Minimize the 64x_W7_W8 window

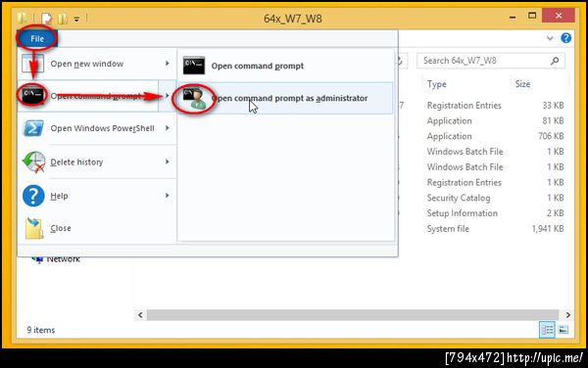point(513,17)
